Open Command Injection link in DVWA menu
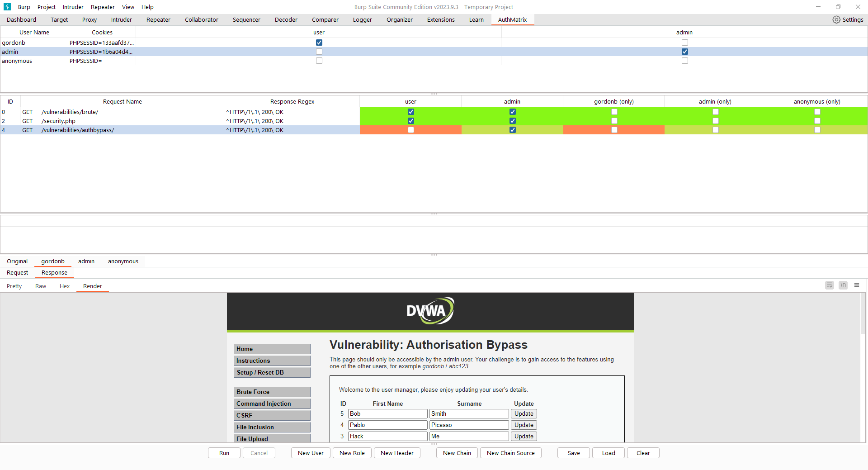 272,404
